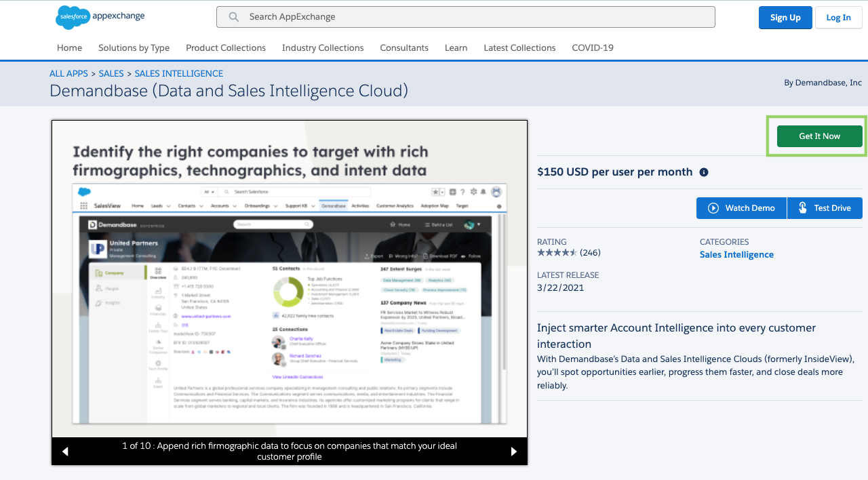This screenshot has height=480, width=868.
Task: Go to the Consultants section
Action: click(x=404, y=47)
